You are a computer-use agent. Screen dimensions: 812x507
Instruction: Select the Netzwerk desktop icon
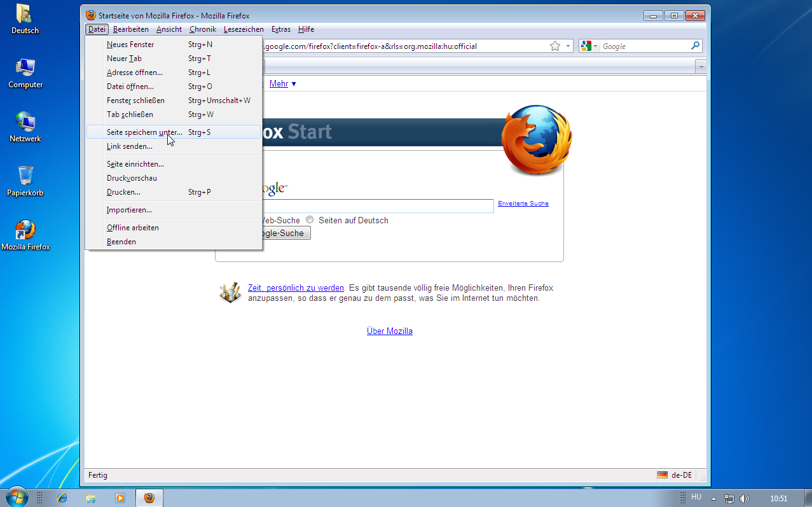click(x=25, y=127)
